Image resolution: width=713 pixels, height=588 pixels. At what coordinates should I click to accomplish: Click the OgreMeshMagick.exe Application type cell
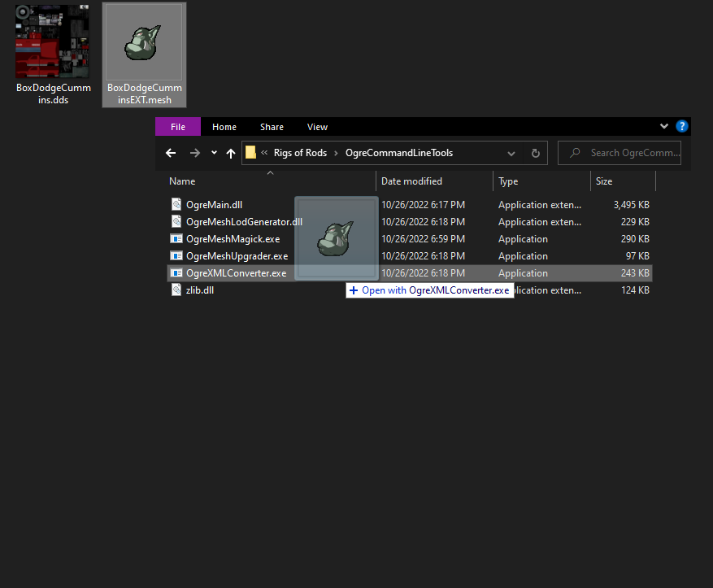tap(523, 239)
